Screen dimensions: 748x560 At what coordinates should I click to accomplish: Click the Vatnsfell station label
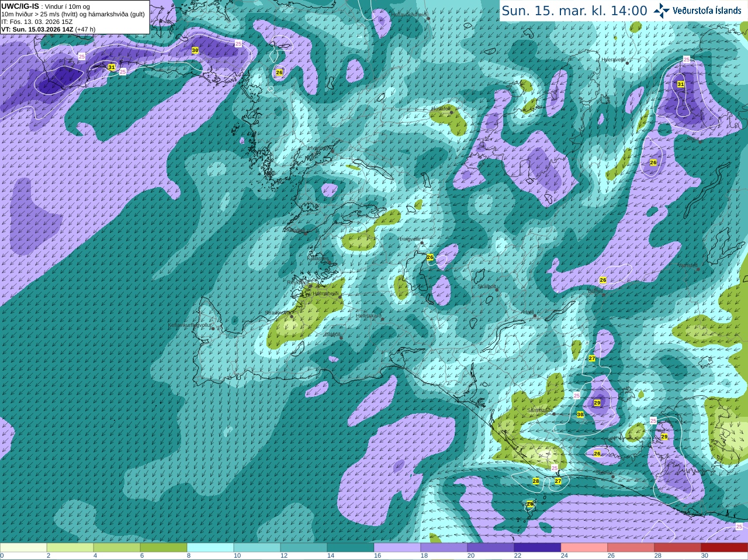point(688,265)
